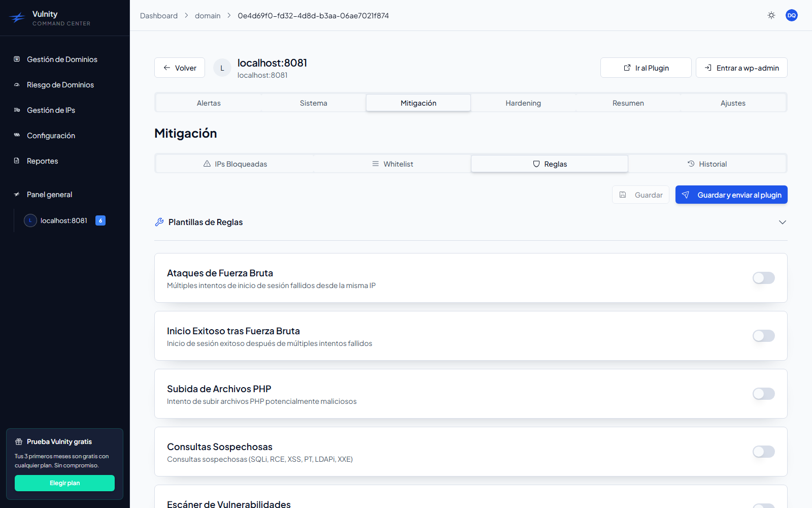Click the breadcrumb chevron after Dashboard
The height and width of the screenshot is (508, 812).
(186, 16)
